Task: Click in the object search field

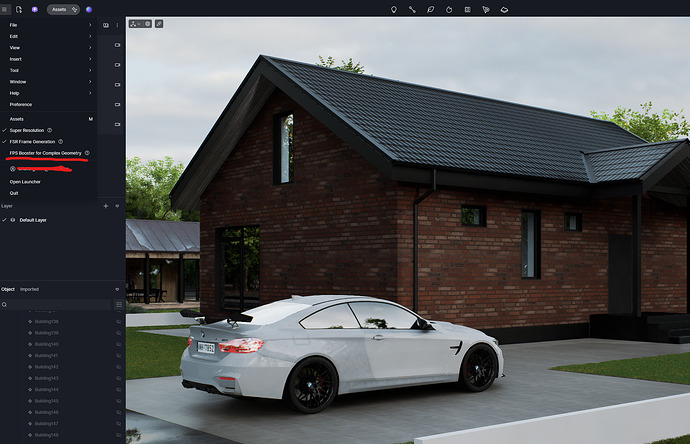Action: (58, 304)
